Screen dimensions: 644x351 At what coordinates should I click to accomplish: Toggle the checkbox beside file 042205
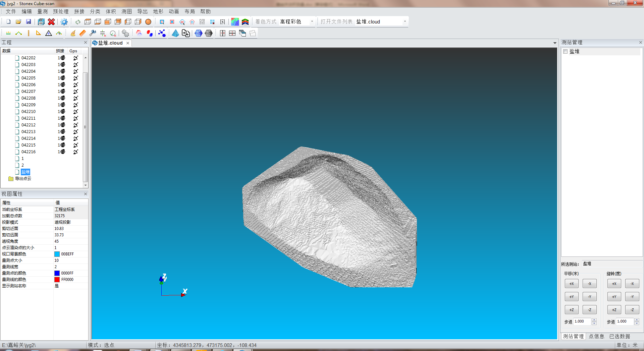(17, 78)
